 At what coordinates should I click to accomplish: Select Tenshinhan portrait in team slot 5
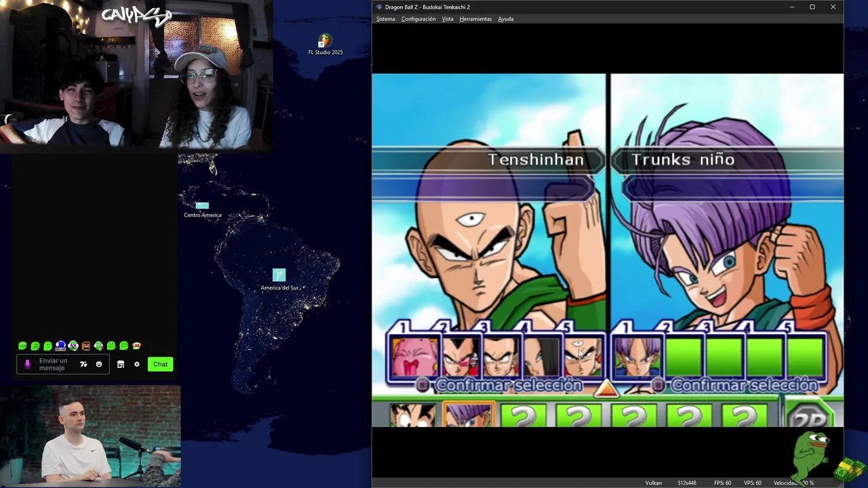[x=583, y=357]
